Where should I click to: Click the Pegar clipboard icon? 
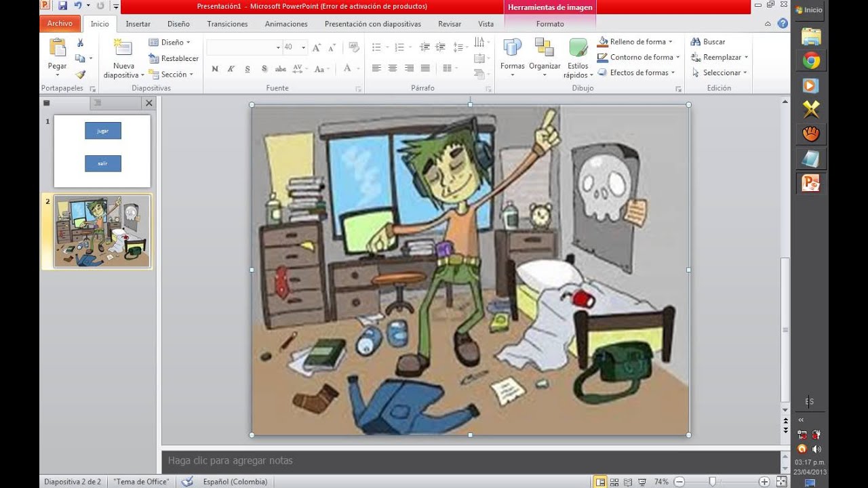pos(57,48)
